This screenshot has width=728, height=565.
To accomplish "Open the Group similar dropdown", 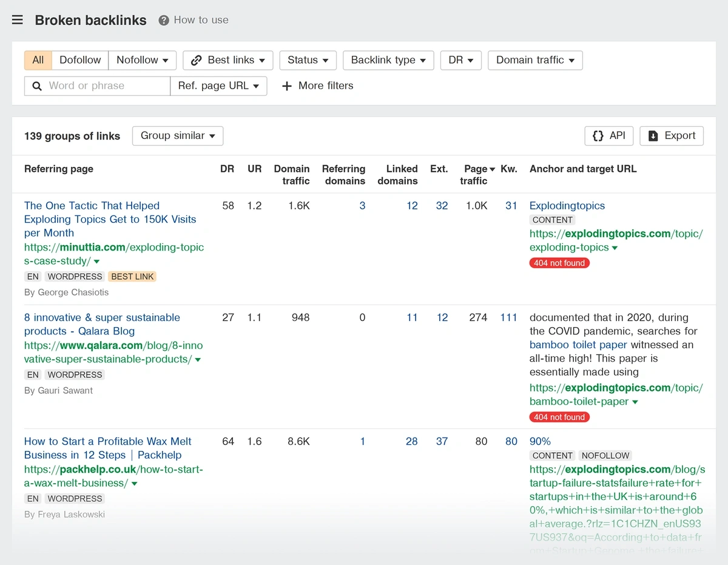I will [178, 136].
